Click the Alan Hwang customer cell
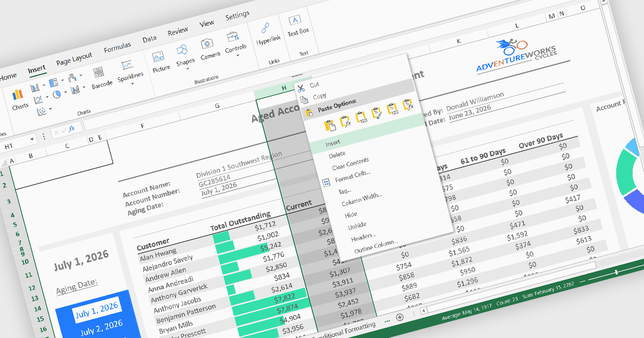The height and width of the screenshot is (338, 644). point(158,254)
